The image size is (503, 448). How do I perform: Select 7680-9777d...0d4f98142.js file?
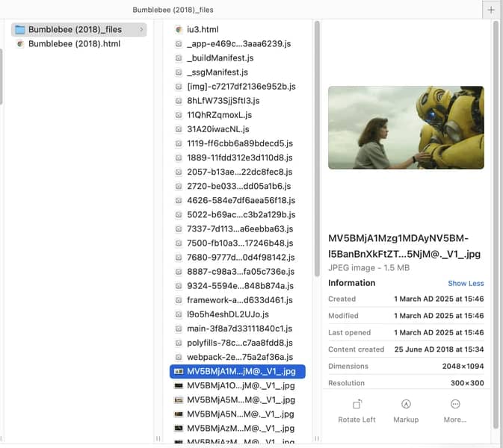click(238, 258)
